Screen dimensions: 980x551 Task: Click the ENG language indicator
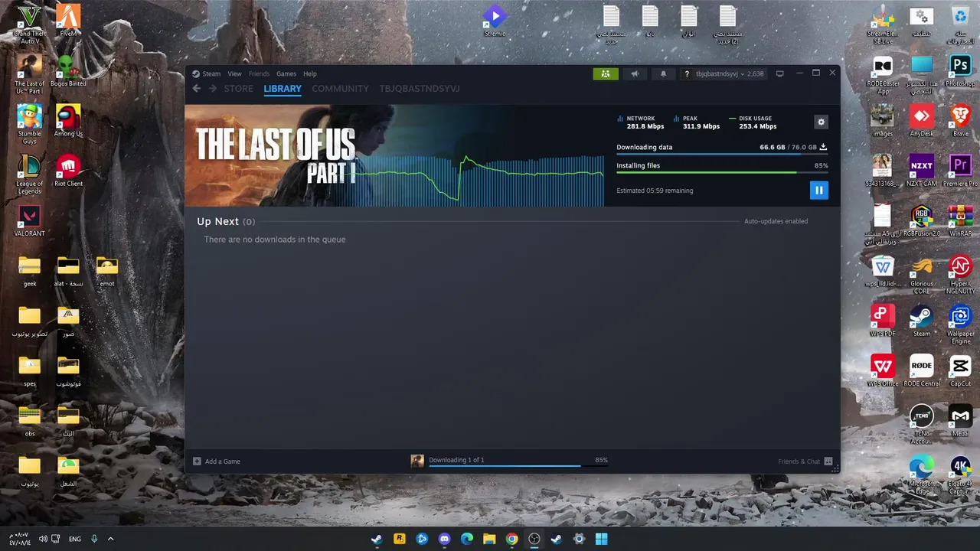(75, 539)
